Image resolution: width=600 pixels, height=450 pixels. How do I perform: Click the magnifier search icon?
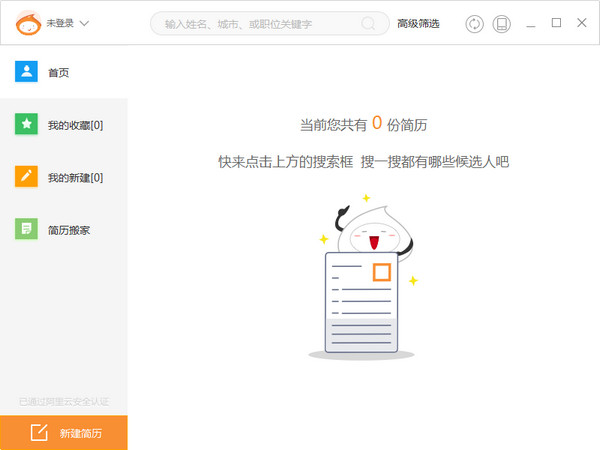[369, 24]
